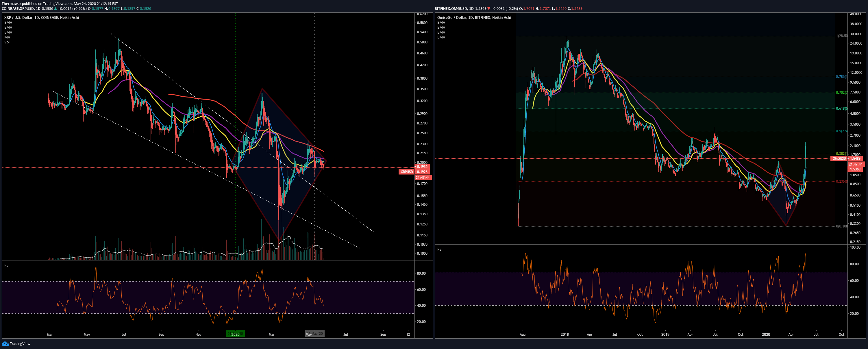
Task: Click the 0.236 Fibonacci level label
Action: click(x=841, y=181)
